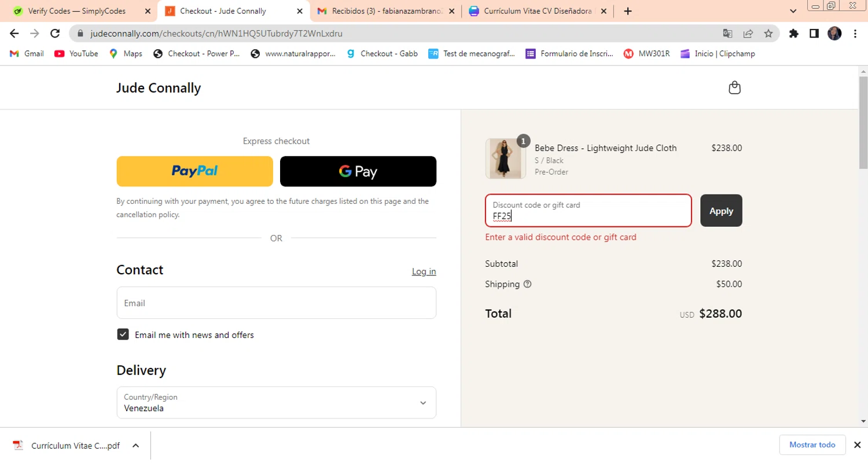The width and height of the screenshot is (868, 463).
Task: Close the Verify Codes — SimplyCodes tab
Action: pyautogui.click(x=148, y=11)
